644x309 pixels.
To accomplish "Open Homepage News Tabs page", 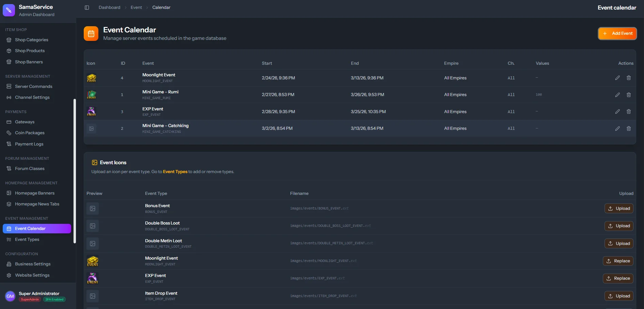I will tap(37, 204).
